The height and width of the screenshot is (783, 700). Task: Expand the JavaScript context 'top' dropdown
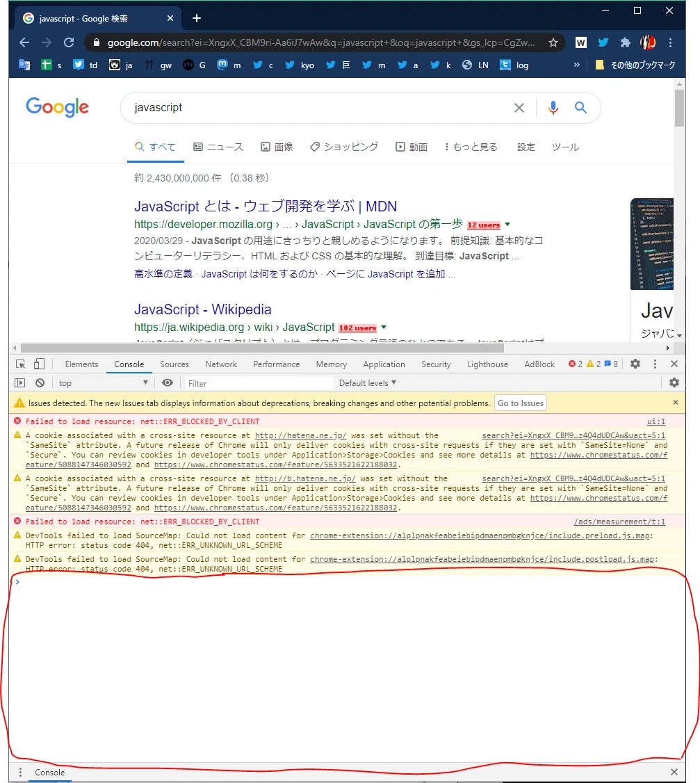[x=103, y=383]
